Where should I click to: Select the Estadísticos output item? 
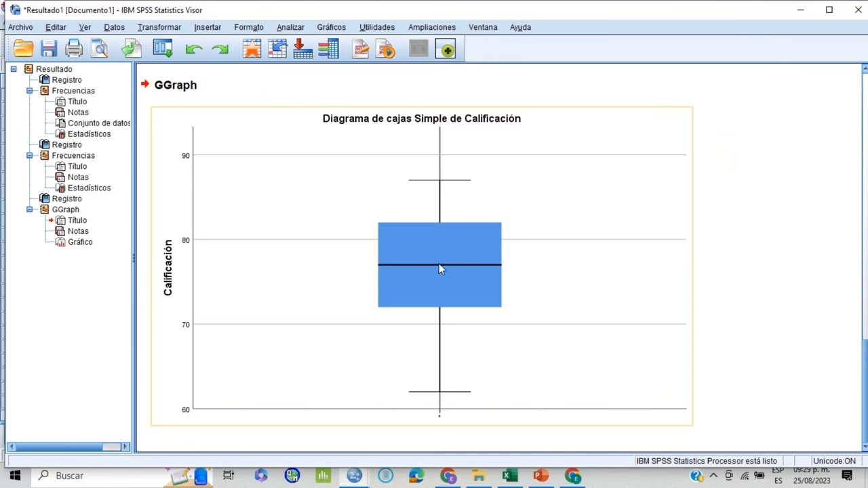[89, 134]
